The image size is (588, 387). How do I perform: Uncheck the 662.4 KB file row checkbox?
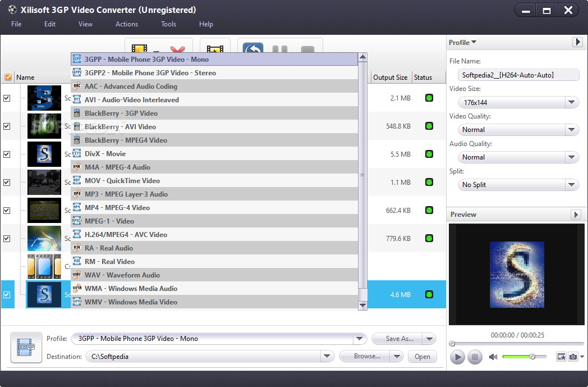pos(7,211)
